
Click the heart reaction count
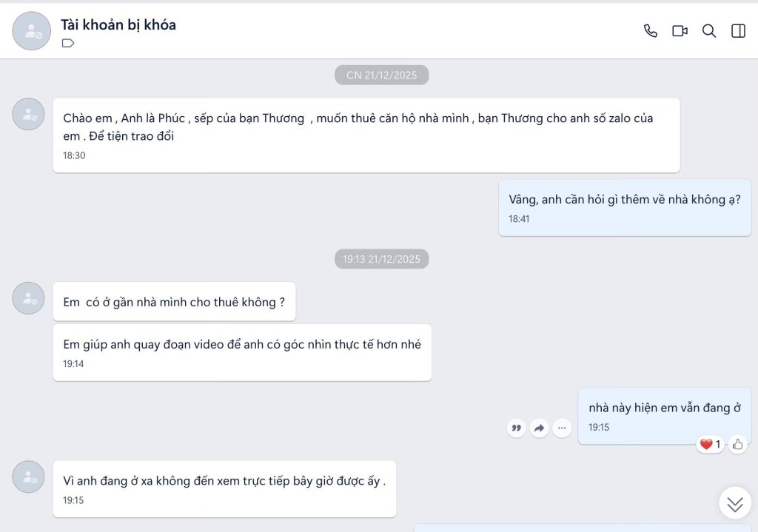pyautogui.click(x=710, y=444)
